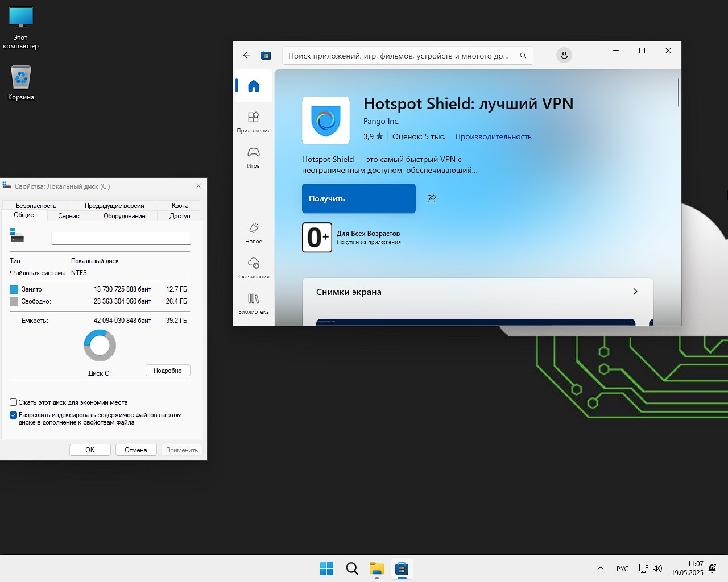Switch to the Сервис tab
728x582 pixels.
point(69,216)
